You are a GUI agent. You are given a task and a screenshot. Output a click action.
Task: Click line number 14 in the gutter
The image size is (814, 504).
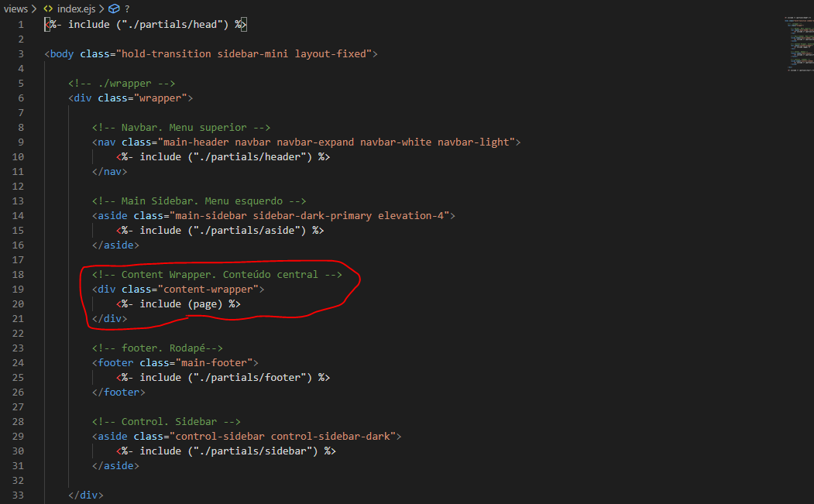(18, 216)
